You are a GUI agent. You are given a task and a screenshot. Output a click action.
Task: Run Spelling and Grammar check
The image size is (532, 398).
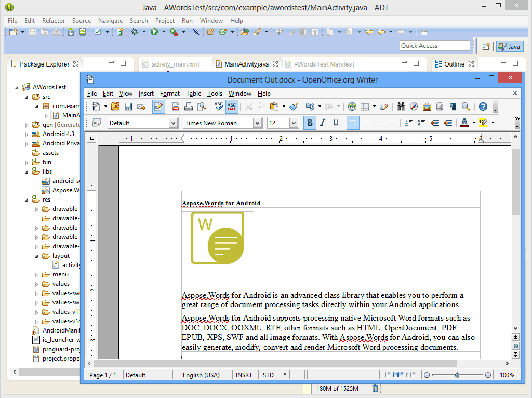pyautogui.click(x=219, y=107)
